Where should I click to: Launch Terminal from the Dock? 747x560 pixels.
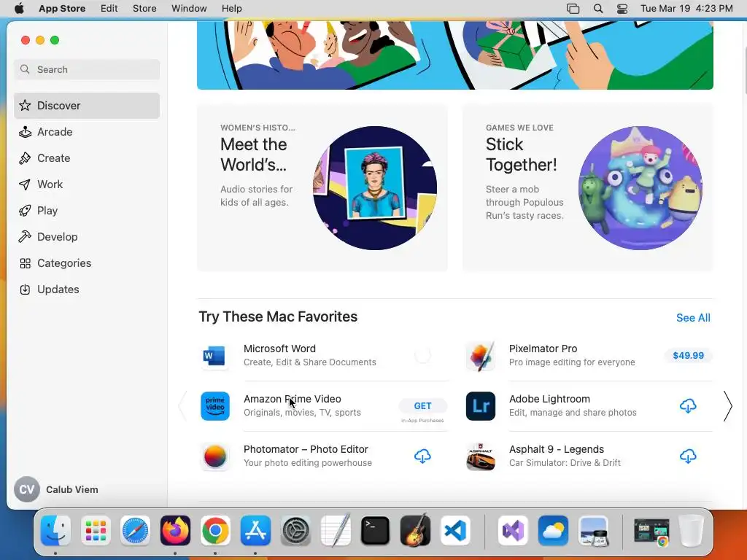[x=375, y=531]
